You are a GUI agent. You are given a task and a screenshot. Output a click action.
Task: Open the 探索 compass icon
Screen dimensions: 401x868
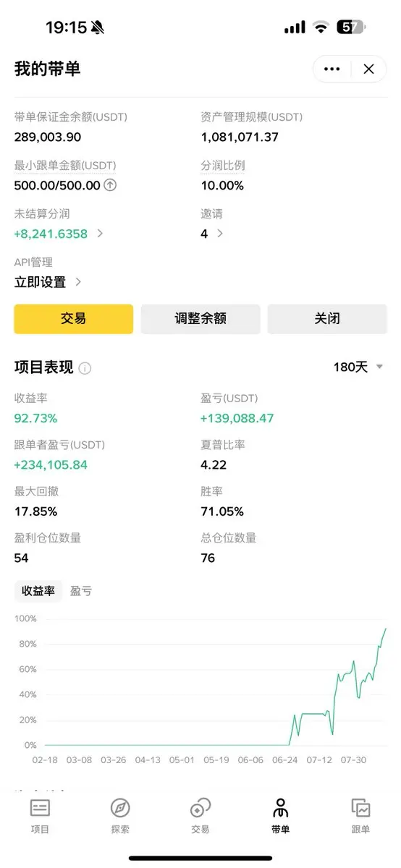click(120, 809)
